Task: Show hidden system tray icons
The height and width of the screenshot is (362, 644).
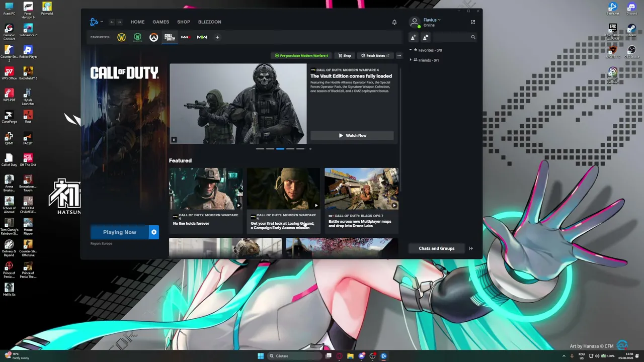Action: tap(563, 356)
